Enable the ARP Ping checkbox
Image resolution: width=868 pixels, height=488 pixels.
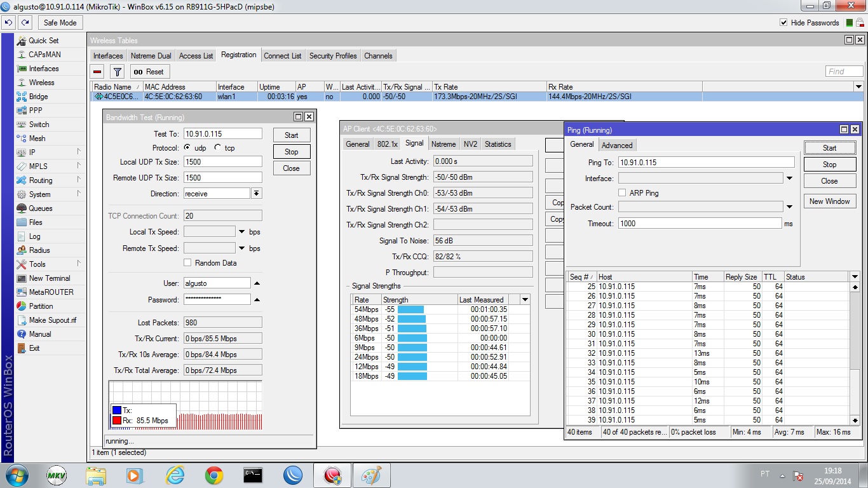(x=623, y=193)
